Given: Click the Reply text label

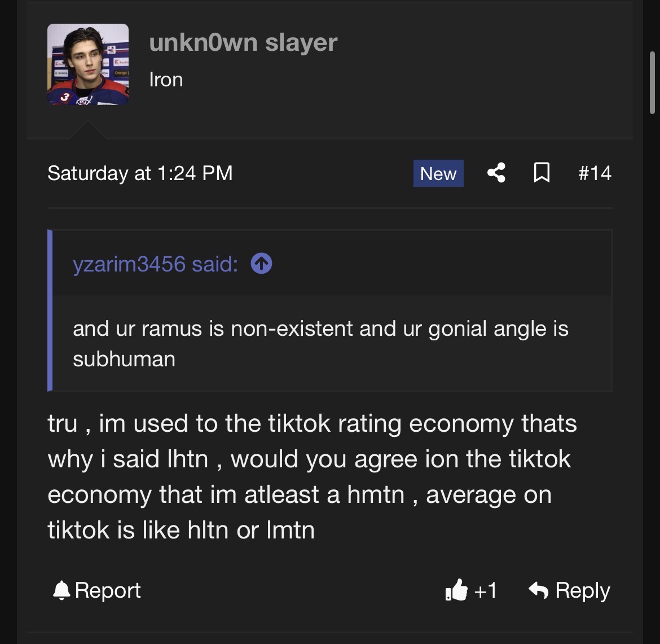Looking at the screenshot, I should coord(583,590).
